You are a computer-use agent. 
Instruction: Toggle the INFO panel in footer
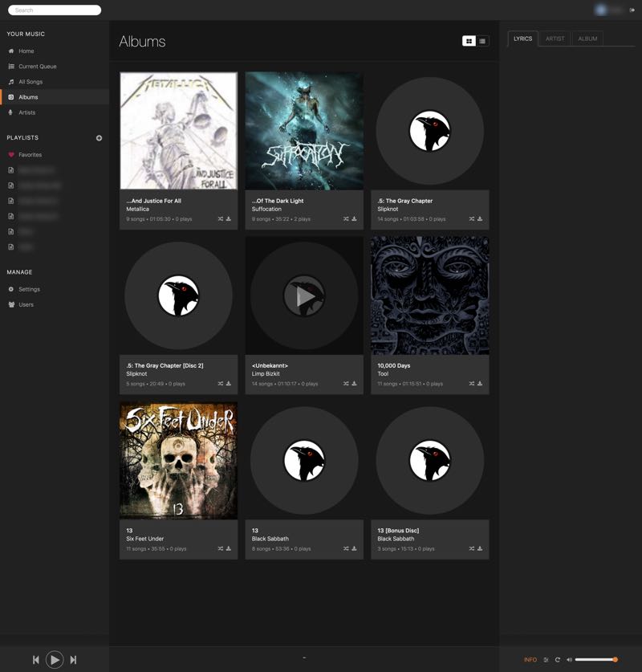click(530, 660)
